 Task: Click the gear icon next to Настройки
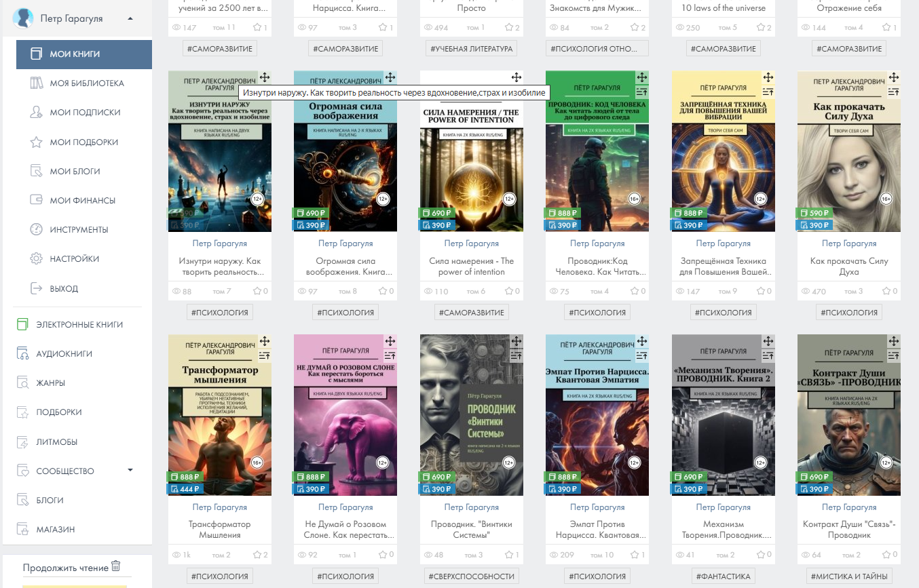(x=37, y=258)
